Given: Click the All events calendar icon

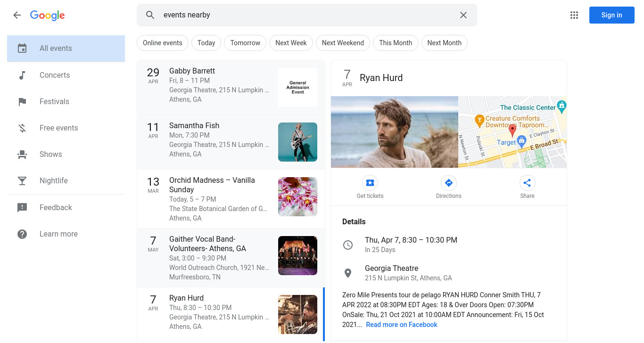Looking at the screenshot, I should [x=22, y=48].
